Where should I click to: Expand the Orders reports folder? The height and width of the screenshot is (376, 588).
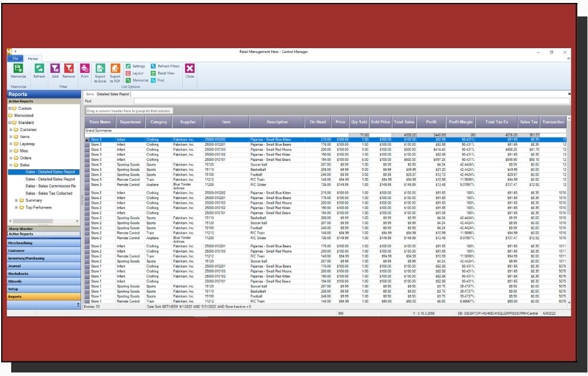click(x=11, y=158)
